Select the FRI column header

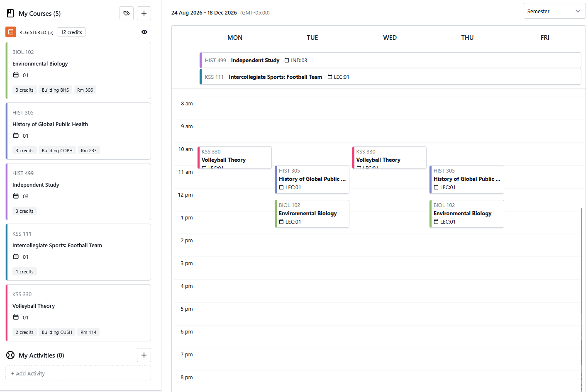click(x=545, y=38)
